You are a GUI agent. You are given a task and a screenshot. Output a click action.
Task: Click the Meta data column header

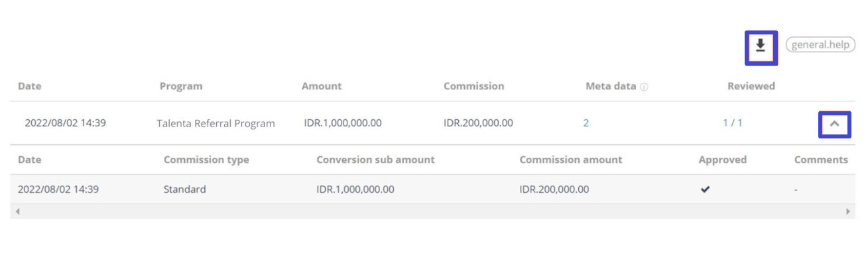click(x=611, y=86)
